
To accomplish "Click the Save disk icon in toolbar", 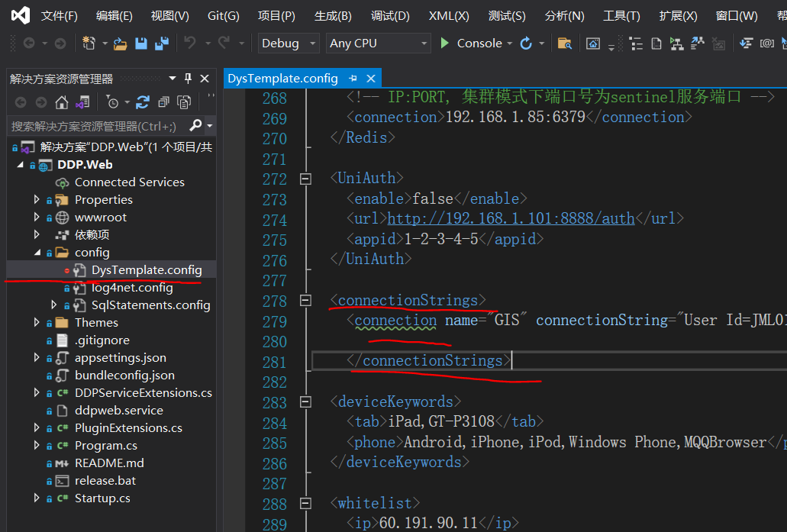I will coord(141,44).
